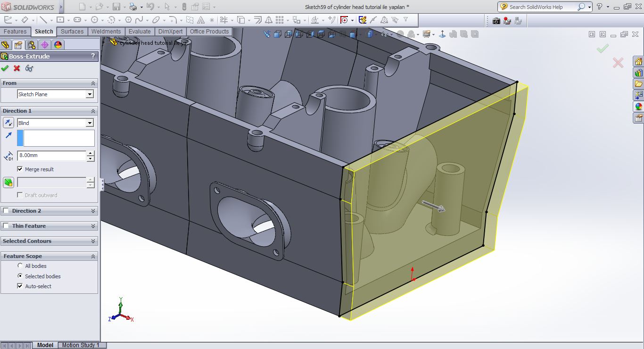This screenshot has width=644, height=349.
Task: Uncheck the Merge result checkbox
Action: (20, 169)
